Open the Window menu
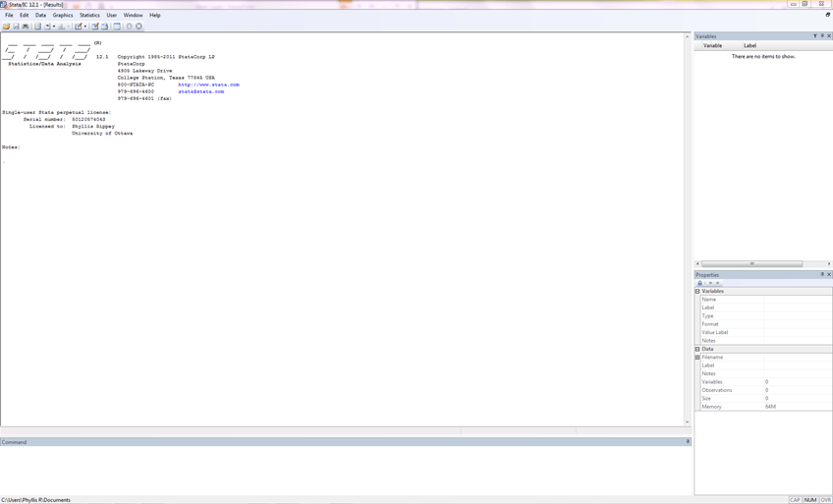The width and height of the screenshot is (833, 504). tap(133, 15)
